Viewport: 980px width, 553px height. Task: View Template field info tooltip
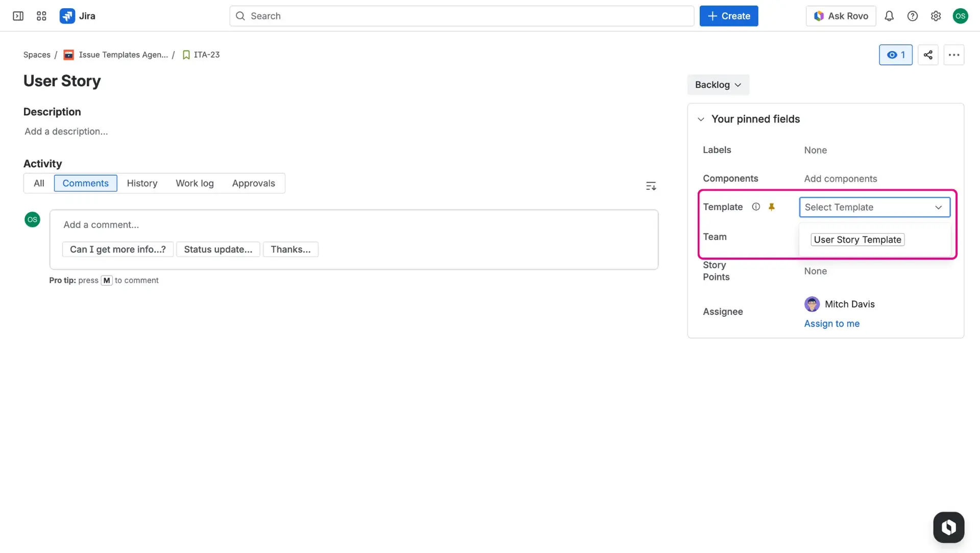756,207
